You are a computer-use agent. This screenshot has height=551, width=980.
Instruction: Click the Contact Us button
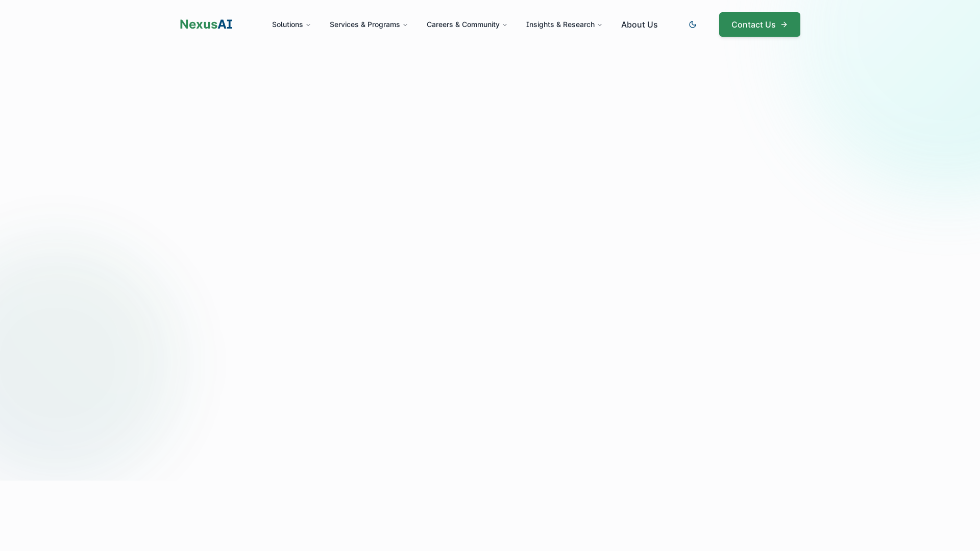(x=759, y=24)
